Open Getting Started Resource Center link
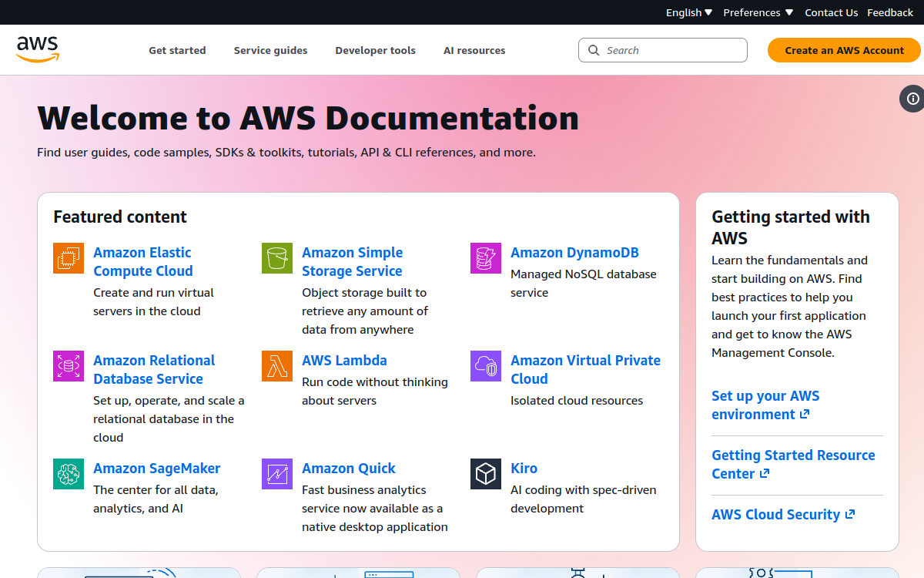924x578 pixels. 793,464
